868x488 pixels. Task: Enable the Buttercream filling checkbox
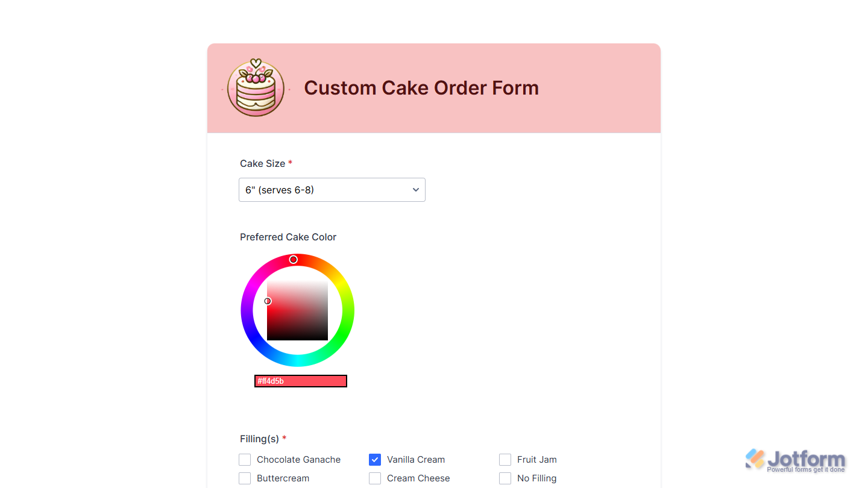[245, 478]
